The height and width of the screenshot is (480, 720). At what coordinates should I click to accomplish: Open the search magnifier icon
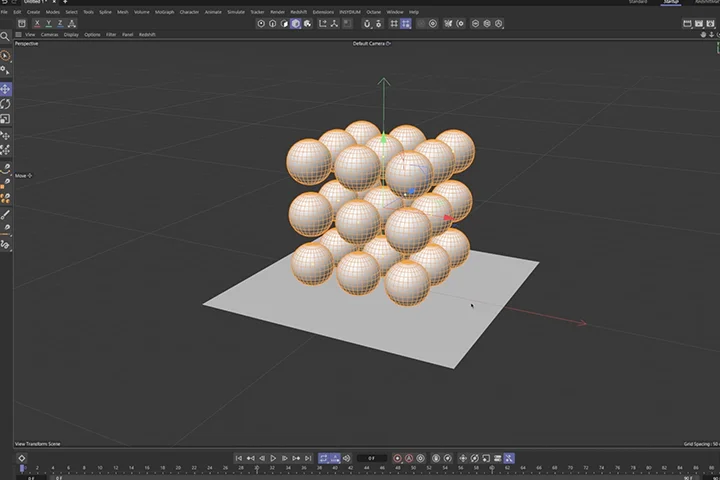click(5, 36)
